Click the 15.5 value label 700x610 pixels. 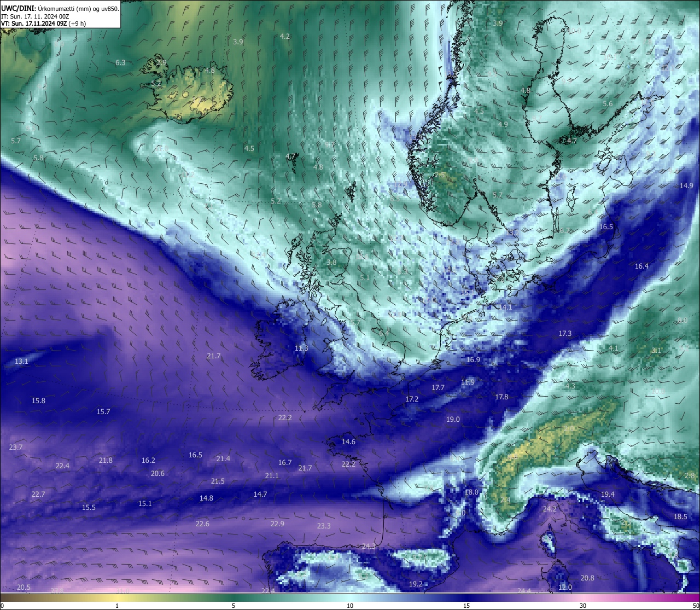click(89, 508)
